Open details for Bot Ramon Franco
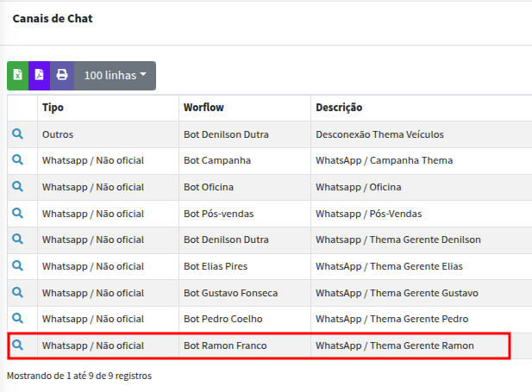The width and height of the screenshot is (532, 392). [17, 345]
